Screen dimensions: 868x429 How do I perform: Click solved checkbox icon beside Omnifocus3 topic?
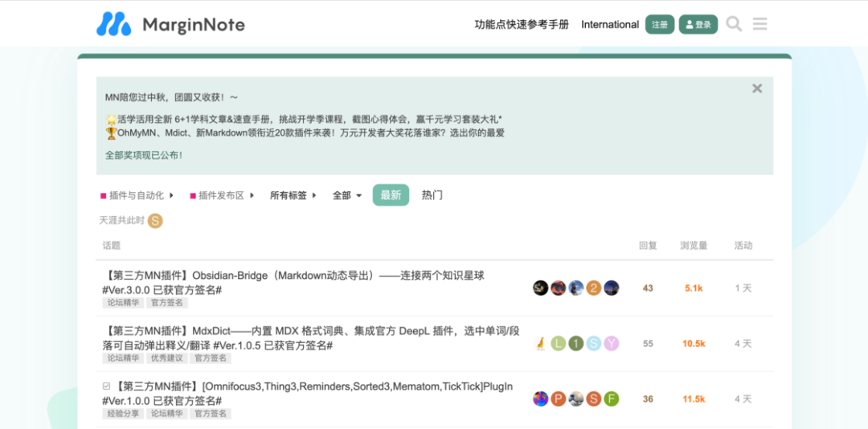coord(107,386)
